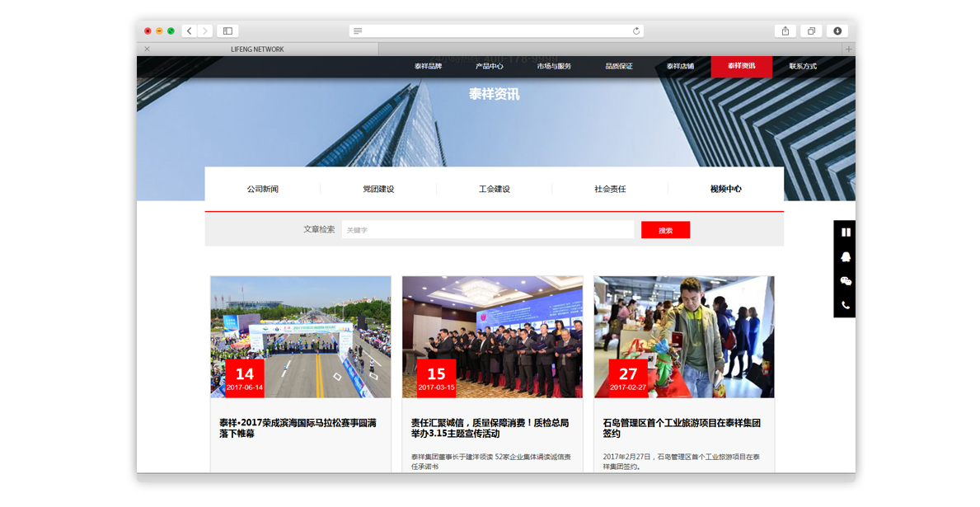Switch to the 工会建设 category tab
The width and height of the screenshot is (980, 507).
495,189
